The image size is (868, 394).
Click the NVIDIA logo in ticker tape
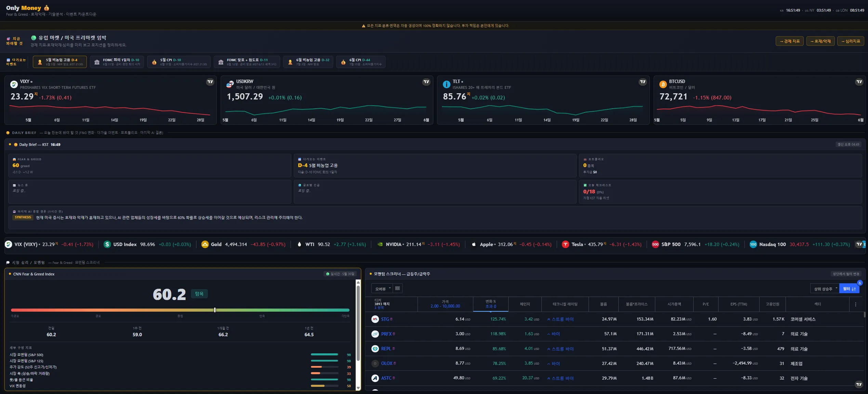(380, 244)
